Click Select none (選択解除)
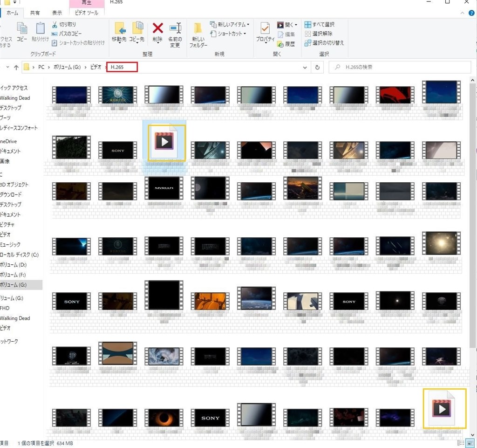This screenshot has height=448, width=477. coord(319,34)
